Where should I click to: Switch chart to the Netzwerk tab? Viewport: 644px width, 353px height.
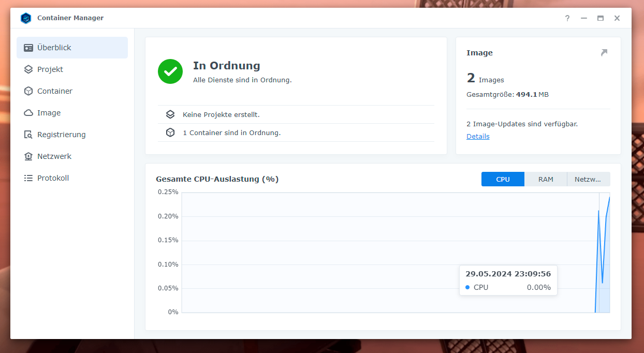coord(588,179)
